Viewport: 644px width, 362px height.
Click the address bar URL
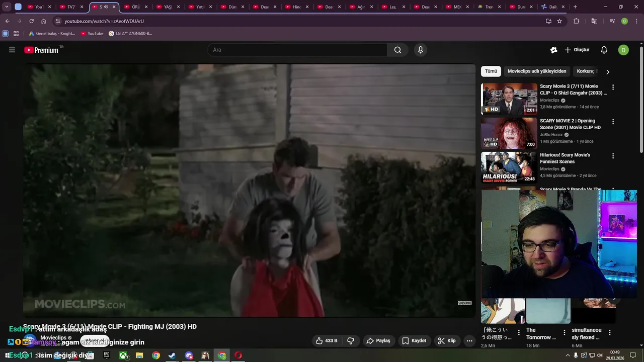point(104,21)
